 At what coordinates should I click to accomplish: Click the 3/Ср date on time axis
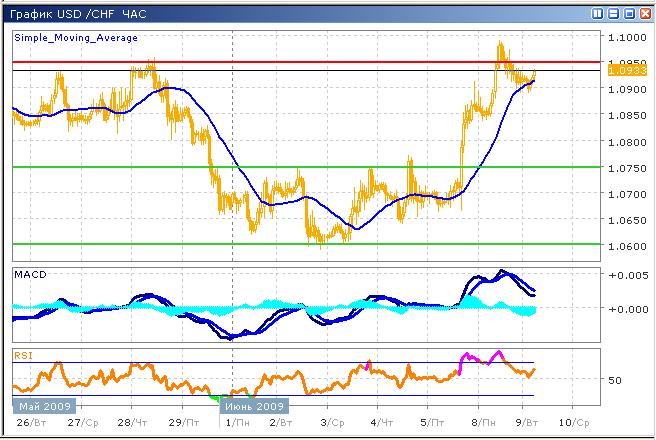click(x=331, y=423)
